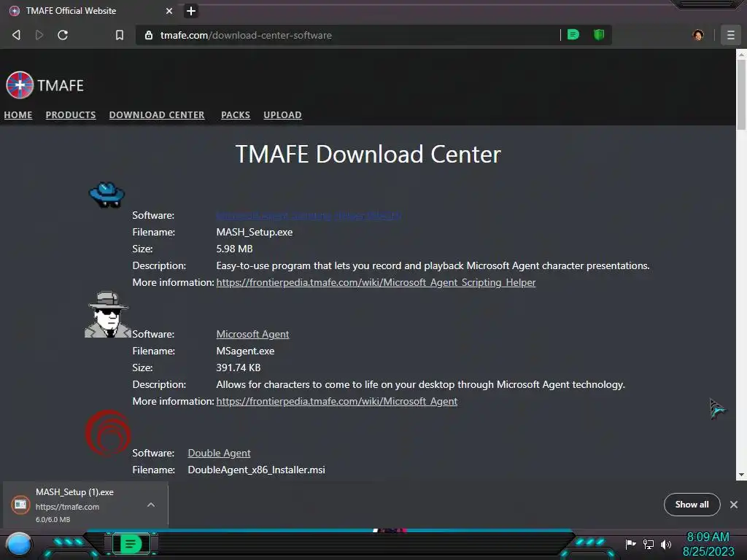Click the page vertical scrollbar thumb
This screenshot has width=747, height=560.
(741, 94)
